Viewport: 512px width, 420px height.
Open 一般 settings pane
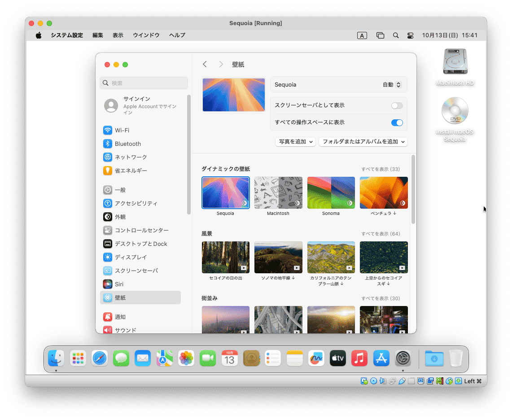point(140,190)
